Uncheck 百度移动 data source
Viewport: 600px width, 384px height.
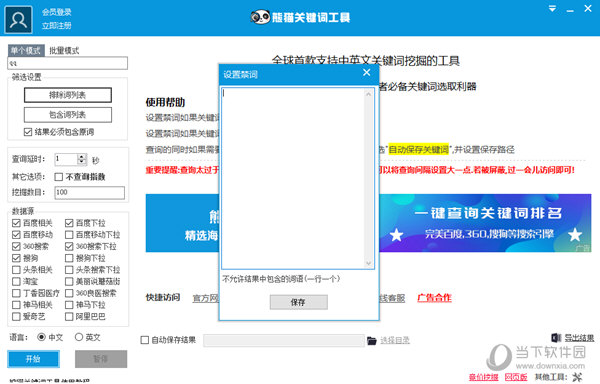coord(16,234)
